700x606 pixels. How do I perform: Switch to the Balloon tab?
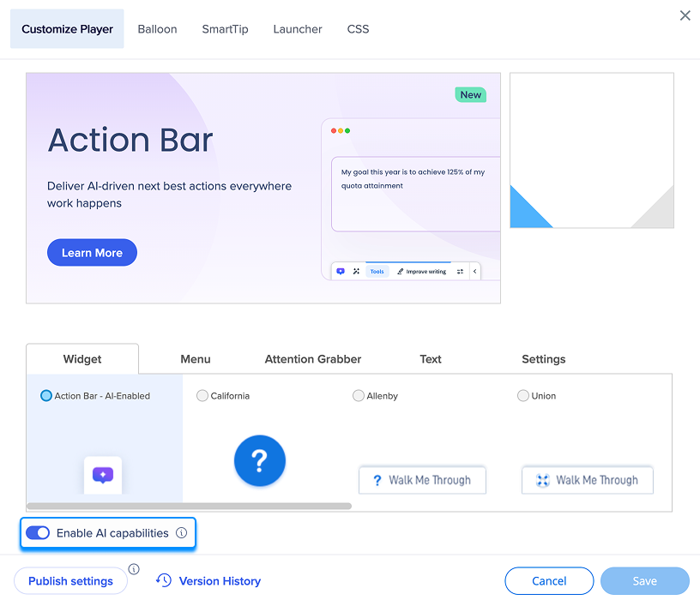157,29
